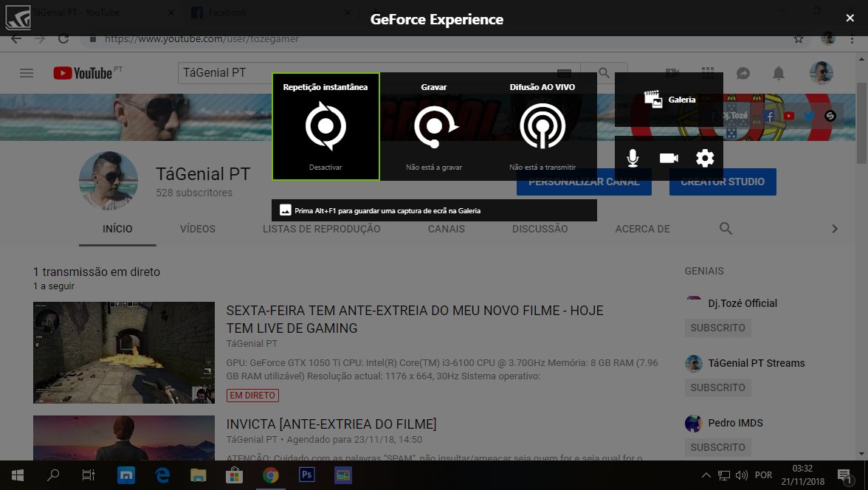Click SUBSCRITO under Dj.Tozé Official
Image resolution: width=868 pixels, height=490 pixels.
(x=717, y=328)
